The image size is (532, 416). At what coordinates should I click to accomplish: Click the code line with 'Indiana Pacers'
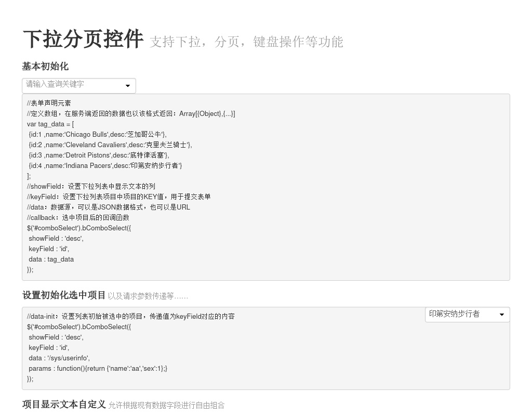(105, 166)
